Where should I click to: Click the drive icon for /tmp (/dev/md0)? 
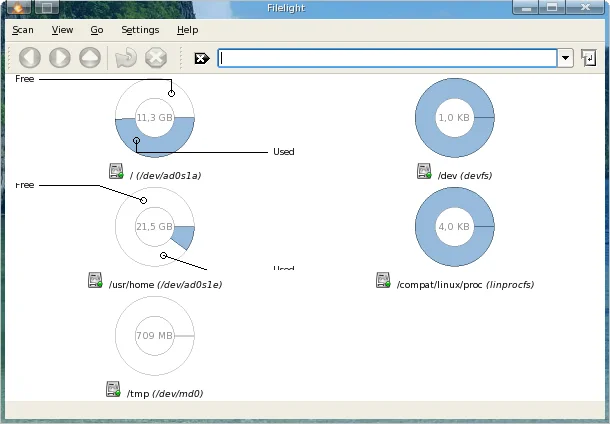click(114, 389)
